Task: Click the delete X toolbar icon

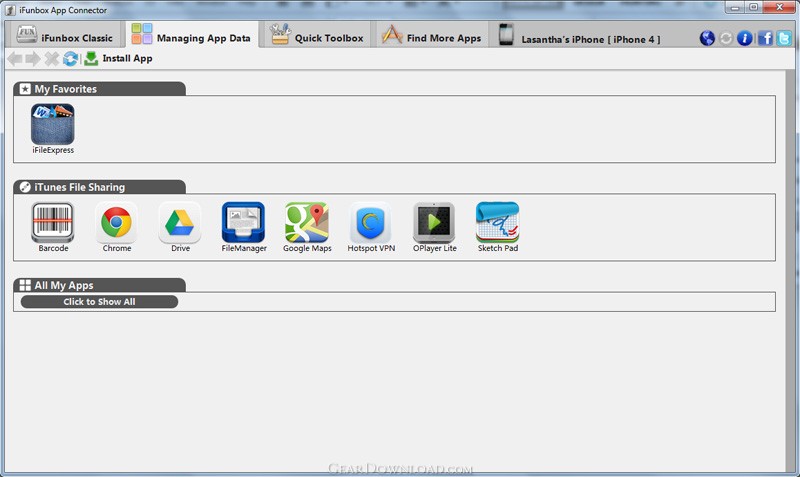Action: click(x=52, y=59)
